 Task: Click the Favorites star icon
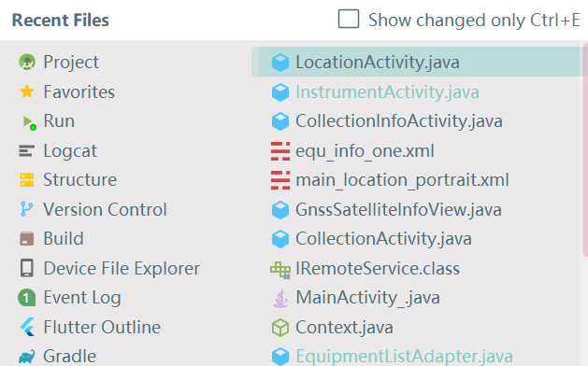point(27,91)
